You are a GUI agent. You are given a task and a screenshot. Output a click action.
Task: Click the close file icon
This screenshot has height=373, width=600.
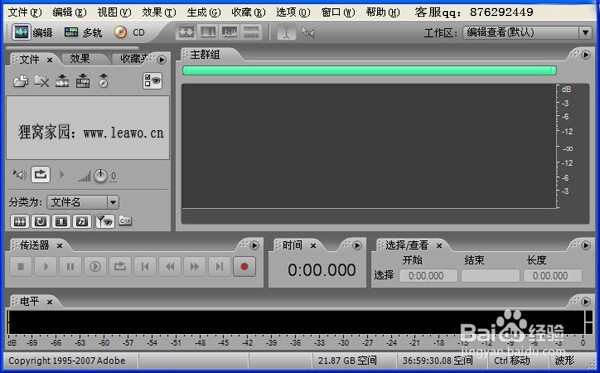pos(41,81)
